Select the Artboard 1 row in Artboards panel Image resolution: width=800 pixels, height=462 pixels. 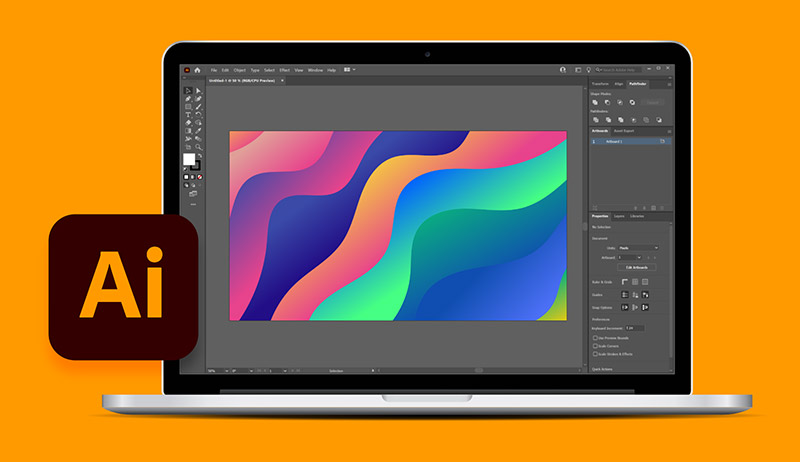[630, 141]
